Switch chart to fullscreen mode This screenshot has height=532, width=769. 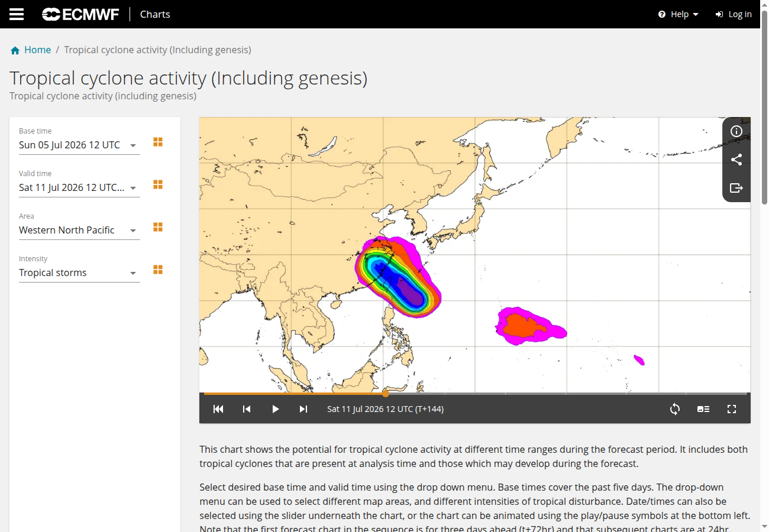(732, 409)
